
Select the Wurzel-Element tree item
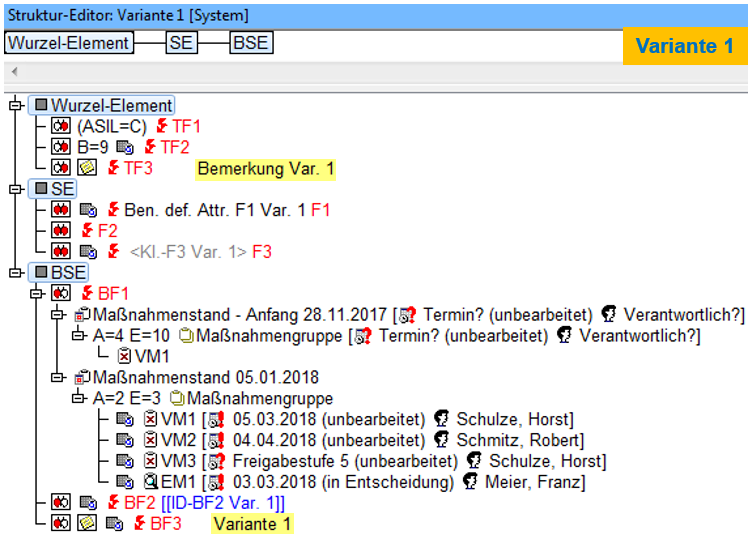click(102, 105)
